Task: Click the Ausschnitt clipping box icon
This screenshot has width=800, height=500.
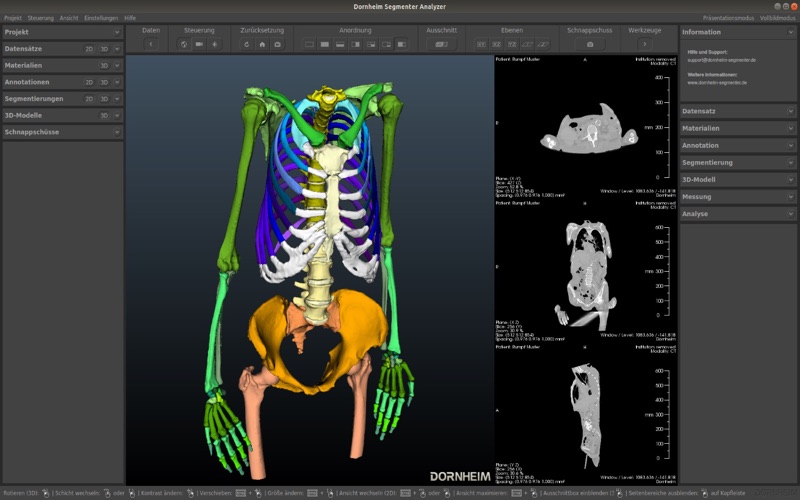Action: (x=441, y=44)
